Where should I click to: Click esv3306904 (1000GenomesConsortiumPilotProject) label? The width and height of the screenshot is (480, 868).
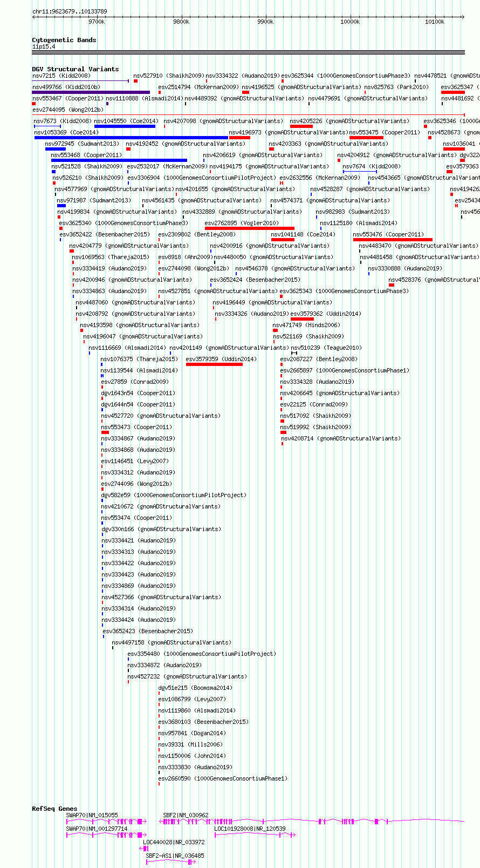click(x=201, y=178)
